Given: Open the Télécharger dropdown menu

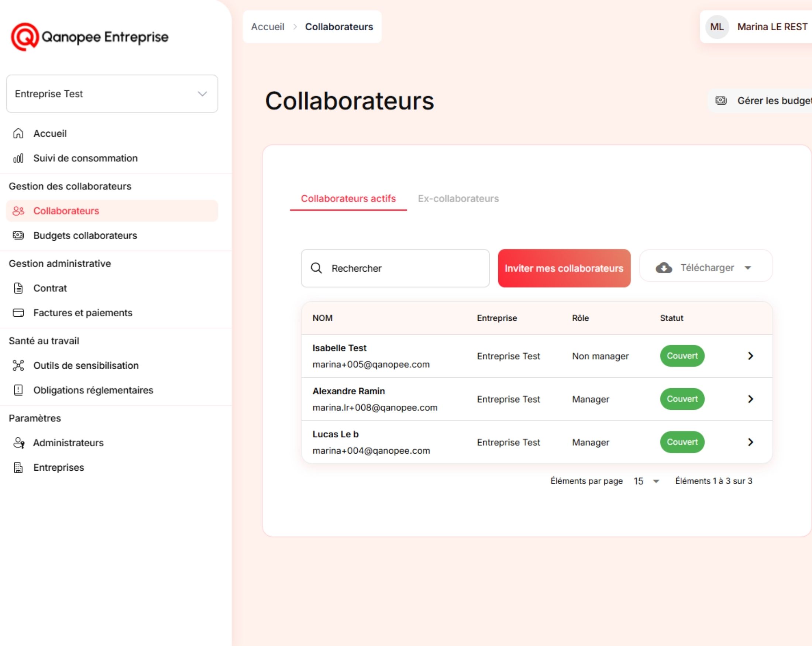Looking at the screenshot, I should tap(705, 268).
